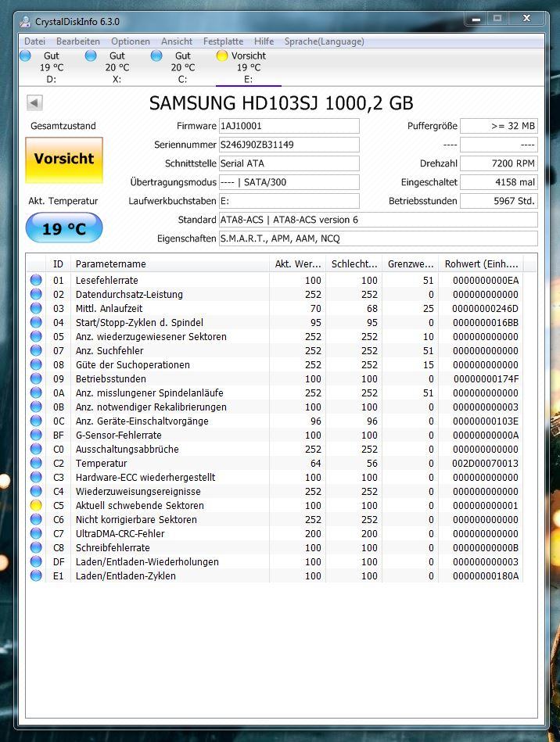Select drive X: tab at 20 °C
Screen dimensions: 560x742
[117, 67]
